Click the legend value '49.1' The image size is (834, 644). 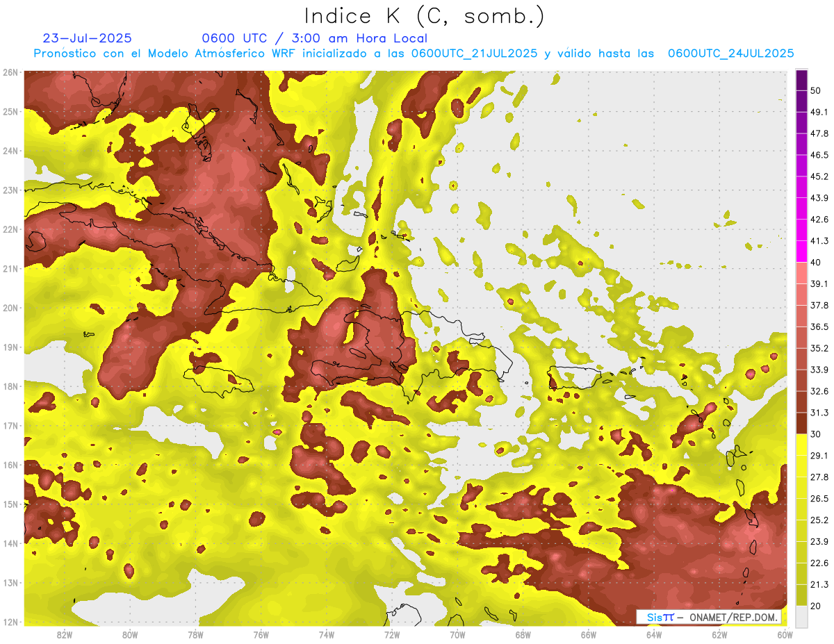tap(819, 112)
